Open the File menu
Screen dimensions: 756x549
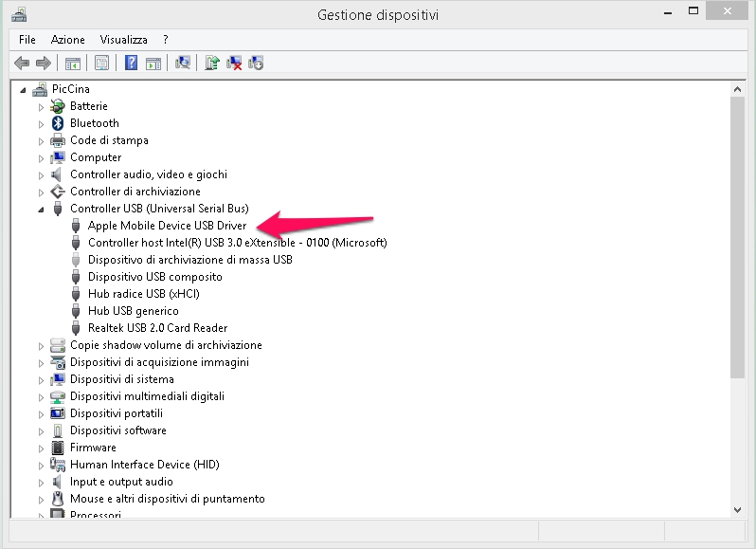(27, 40)
